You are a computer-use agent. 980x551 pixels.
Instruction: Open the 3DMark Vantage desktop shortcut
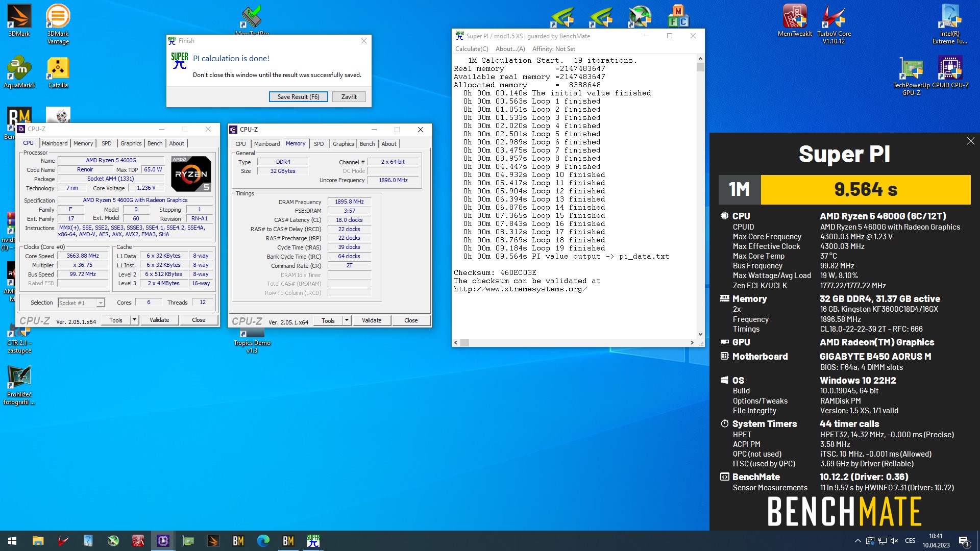pos(58,24)
